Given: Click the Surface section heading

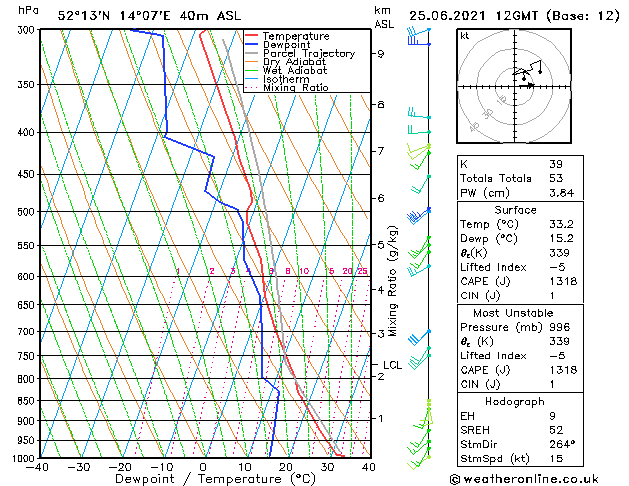Looking at the screenshot, I should click(515, 210).
